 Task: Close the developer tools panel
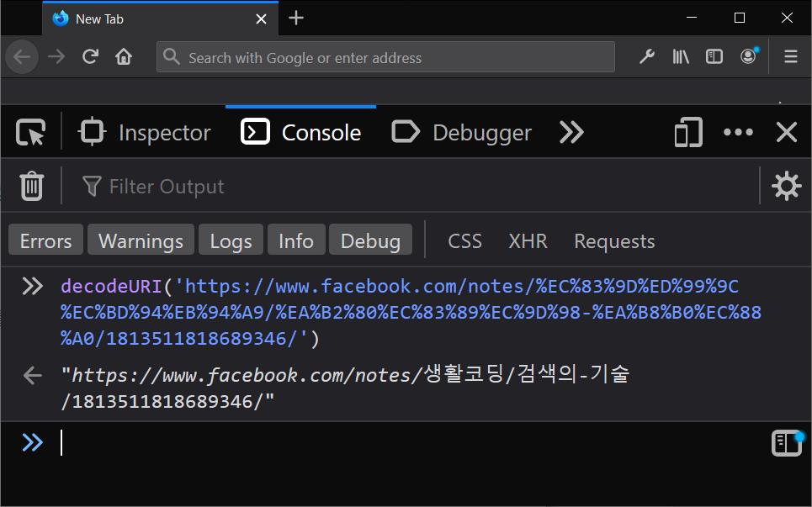[787, 133]
